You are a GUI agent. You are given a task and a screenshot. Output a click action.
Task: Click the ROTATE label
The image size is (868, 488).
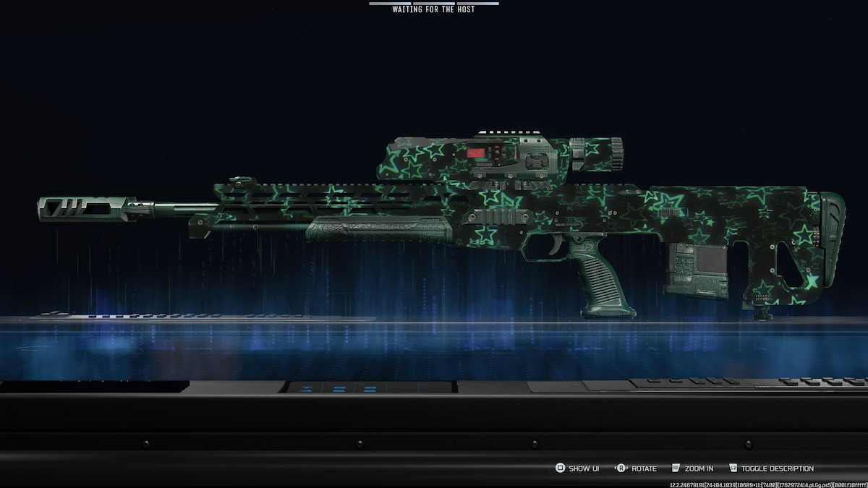click(x=644, y=468)
